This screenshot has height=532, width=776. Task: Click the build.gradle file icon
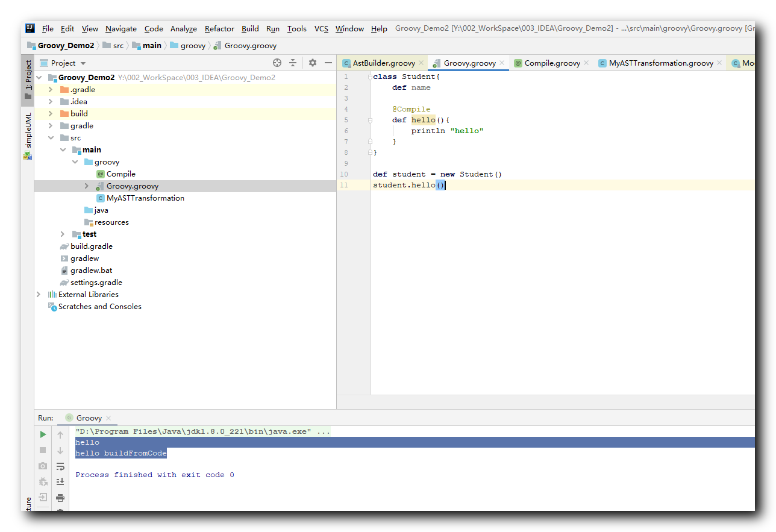pos(64,246)
